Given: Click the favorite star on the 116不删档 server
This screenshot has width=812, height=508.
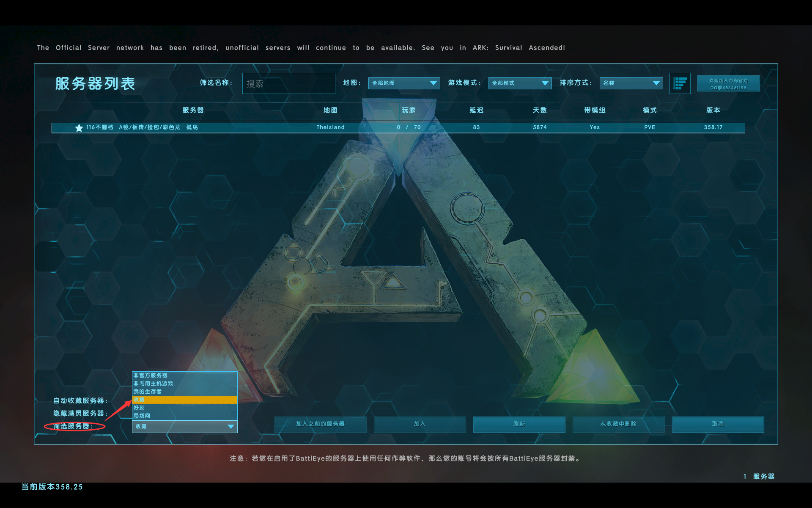Looking at the screenshot, I should 79,127.
